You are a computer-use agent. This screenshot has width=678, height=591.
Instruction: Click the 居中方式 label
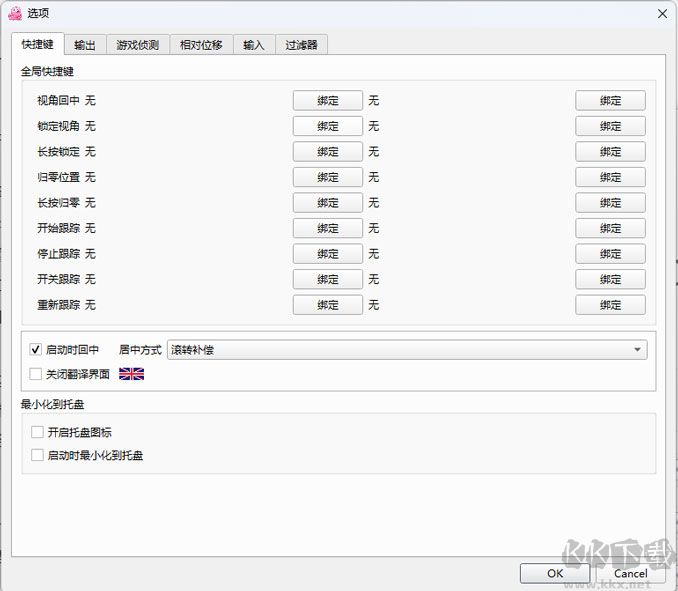pos(140,350)
